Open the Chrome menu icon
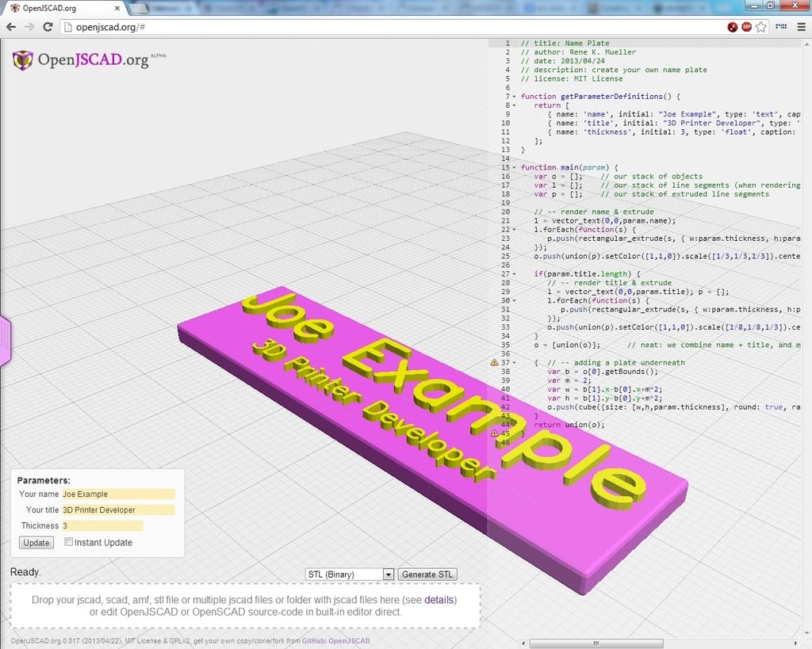812x649 pixels. (x=801, y=27)
